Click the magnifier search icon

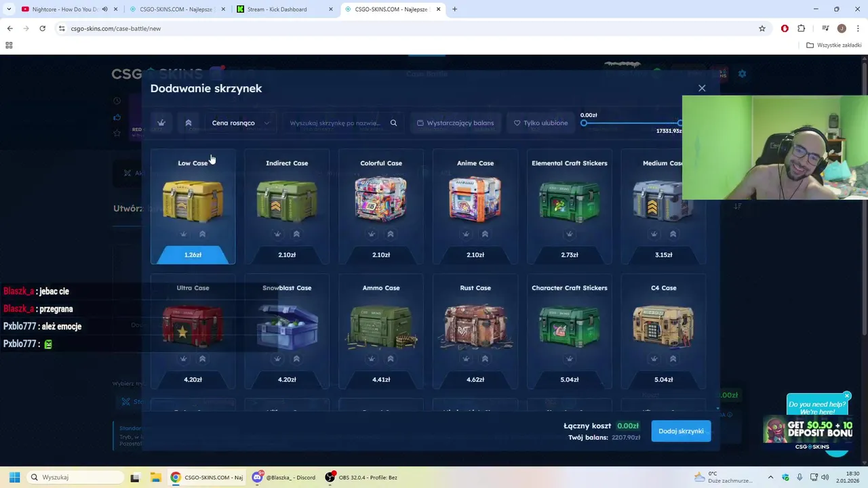pos(393,123)
